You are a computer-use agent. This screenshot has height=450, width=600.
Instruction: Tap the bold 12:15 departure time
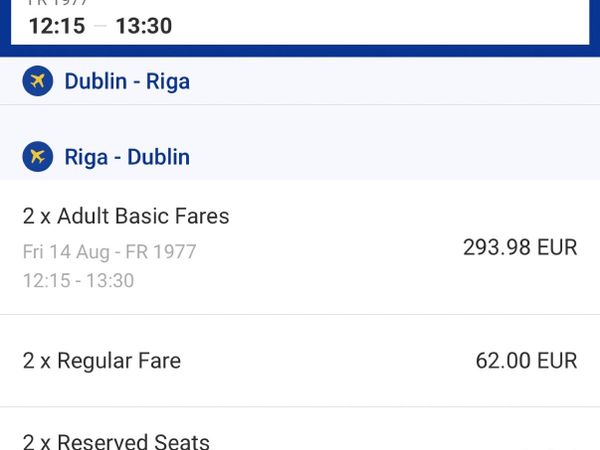(x=57, y=26)
